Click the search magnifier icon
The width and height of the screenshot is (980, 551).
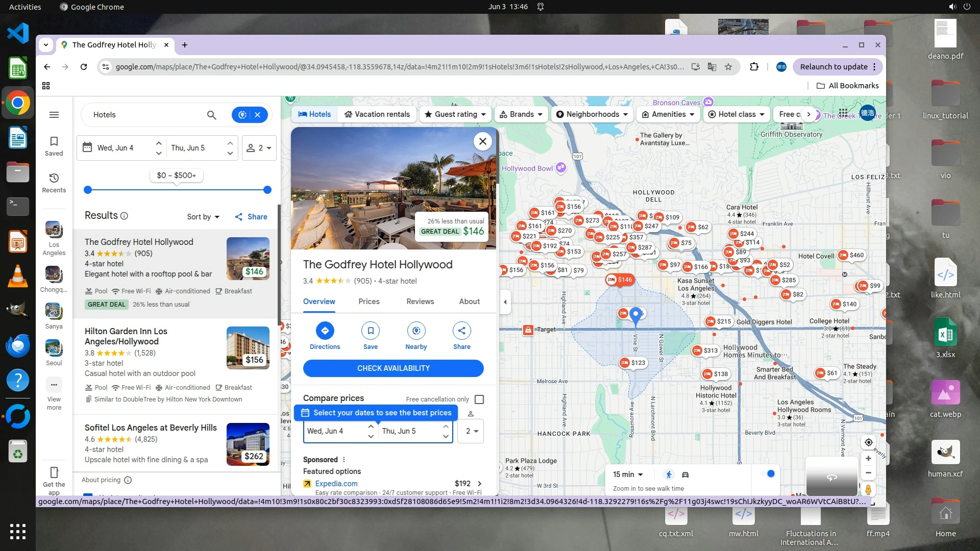[x=211, y=115]
